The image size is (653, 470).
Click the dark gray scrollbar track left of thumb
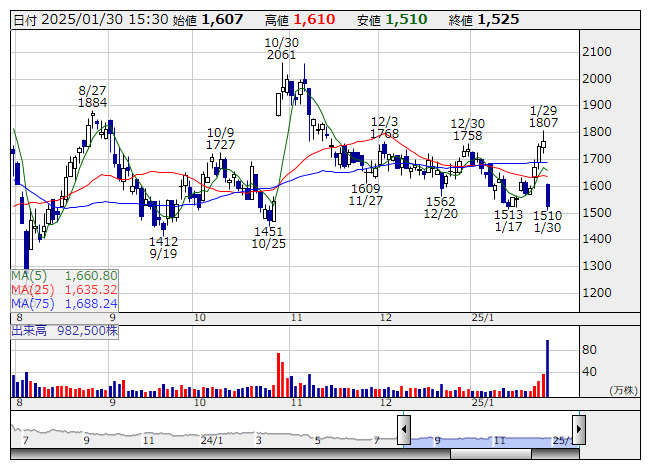coord(230,454)
